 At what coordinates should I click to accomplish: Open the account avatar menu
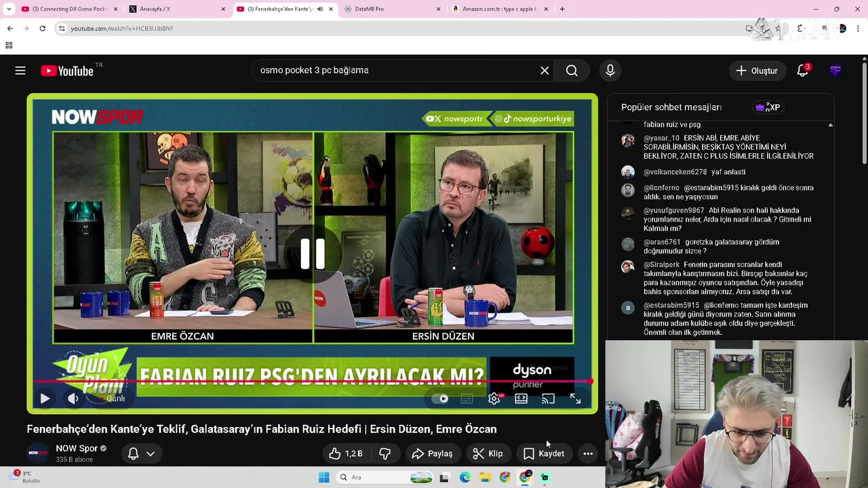click(x=835, y=70)
